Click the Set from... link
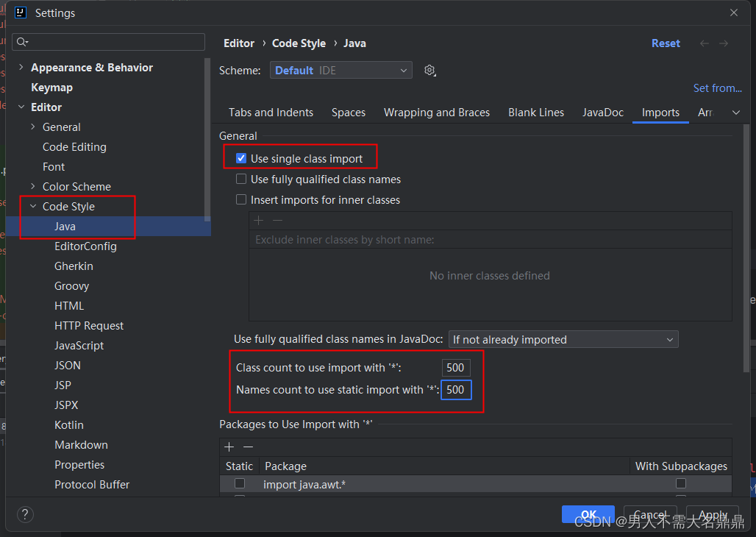The width and height of the screenshot is (756, 537). click(718, 88)
